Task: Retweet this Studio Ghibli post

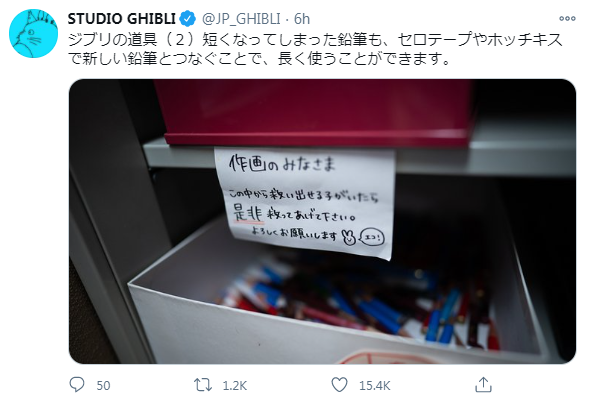Action: 203,385
